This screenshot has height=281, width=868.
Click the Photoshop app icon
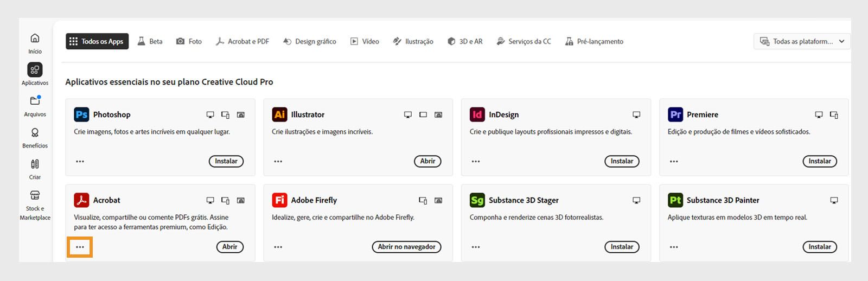click(81, 114)
